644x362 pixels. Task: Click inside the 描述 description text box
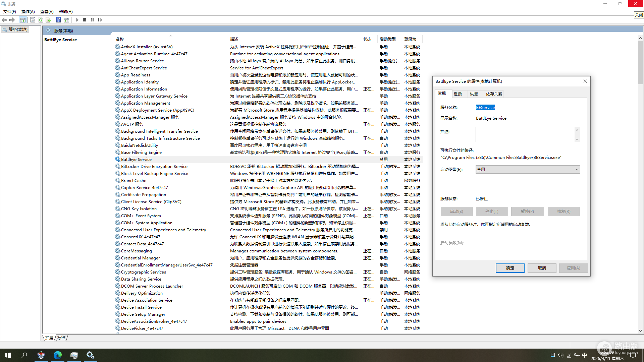525,134
